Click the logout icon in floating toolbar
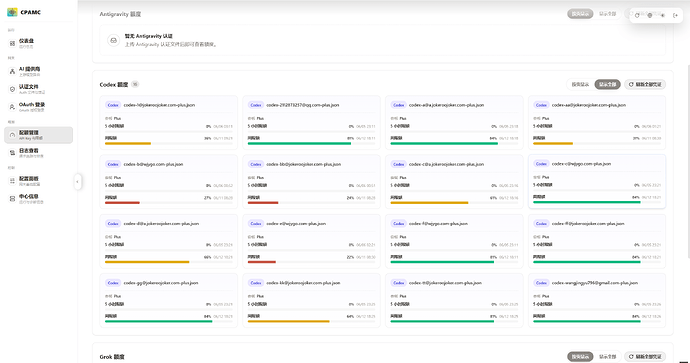690x363 pixels. click(675, 15)
